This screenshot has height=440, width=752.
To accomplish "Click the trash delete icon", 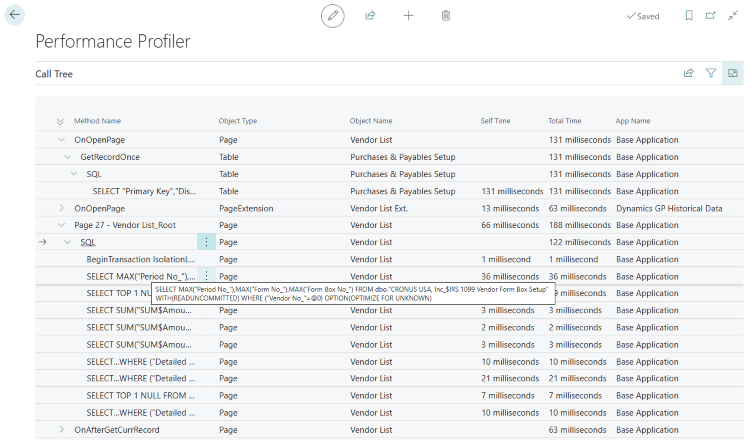I will tap(445, 16).
